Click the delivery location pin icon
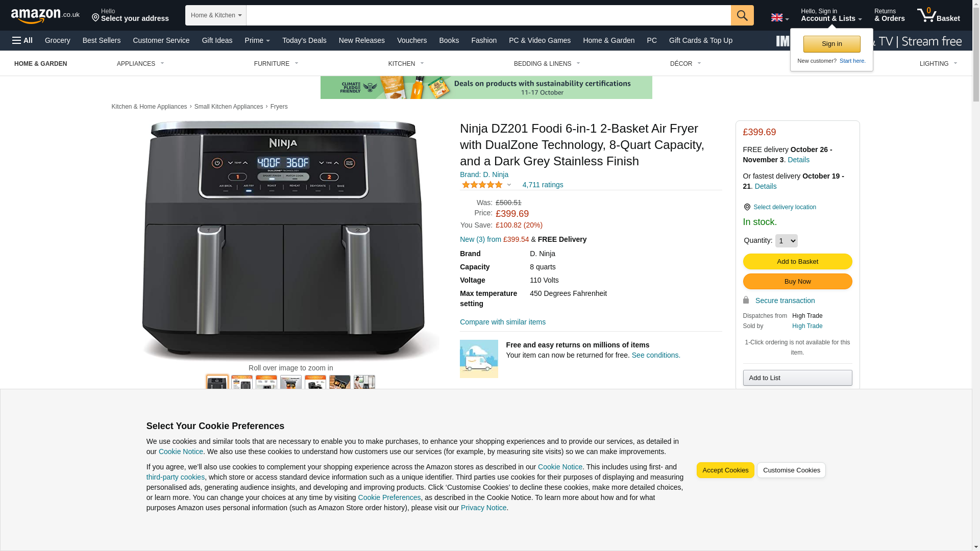The width and height of the screenshot is (980, 551). 747,207
